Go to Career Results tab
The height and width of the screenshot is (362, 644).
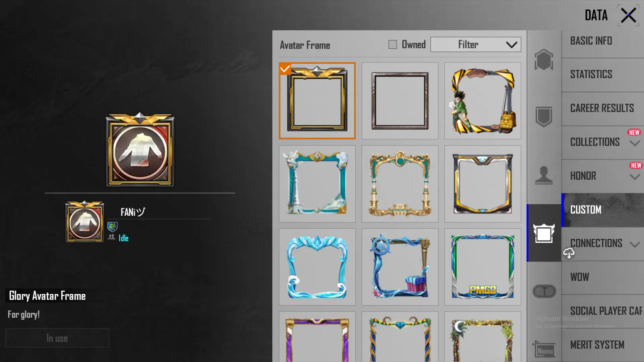pos(603,108)
